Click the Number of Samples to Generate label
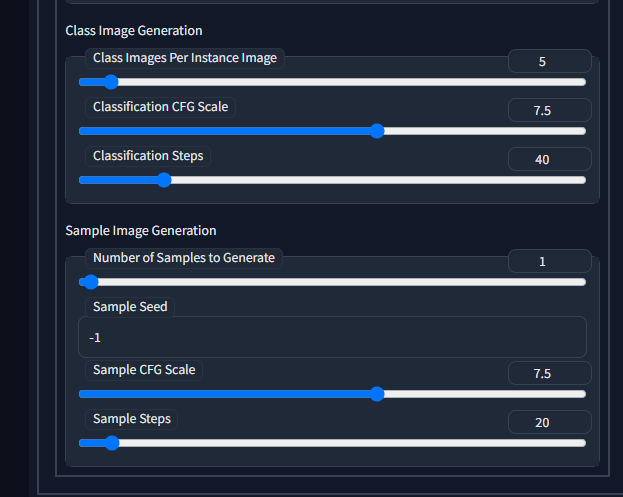The height and width of the screenshot is (497, 623). (183, 258)
